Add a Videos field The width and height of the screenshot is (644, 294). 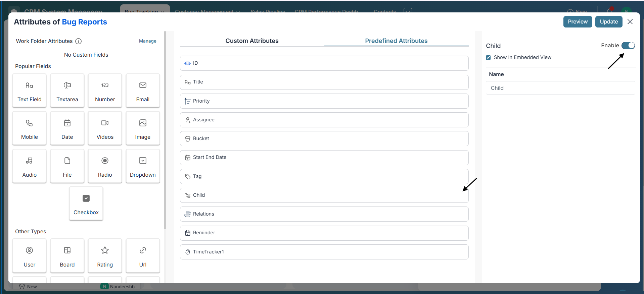click(x=105, y=128)
